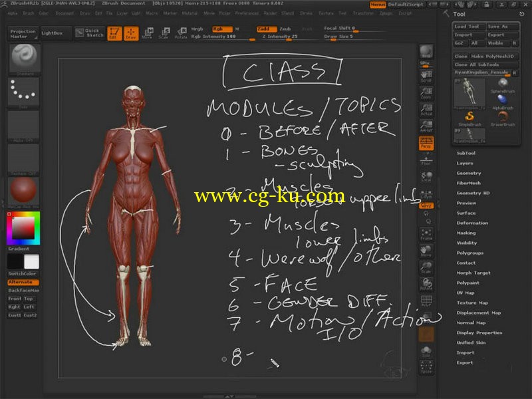Toggle the Zsub mode button
The image size is (532, 399).
click(285, 29)
